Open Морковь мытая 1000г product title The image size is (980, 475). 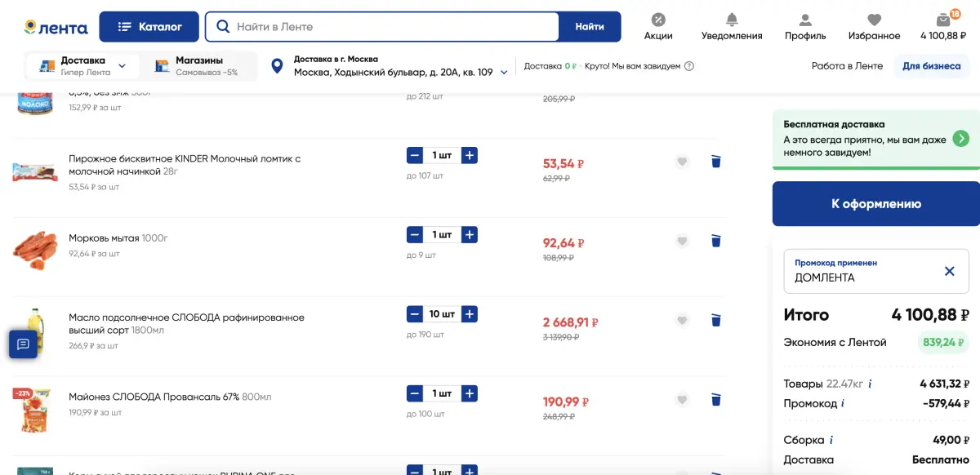pos(118,238)
